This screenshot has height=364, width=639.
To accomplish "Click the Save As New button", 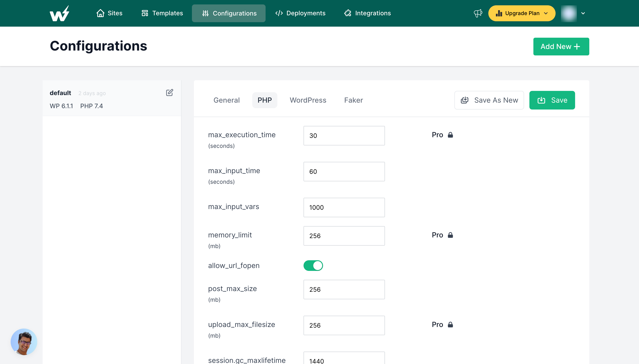I will pyautogui.click(x=489, y=100).
